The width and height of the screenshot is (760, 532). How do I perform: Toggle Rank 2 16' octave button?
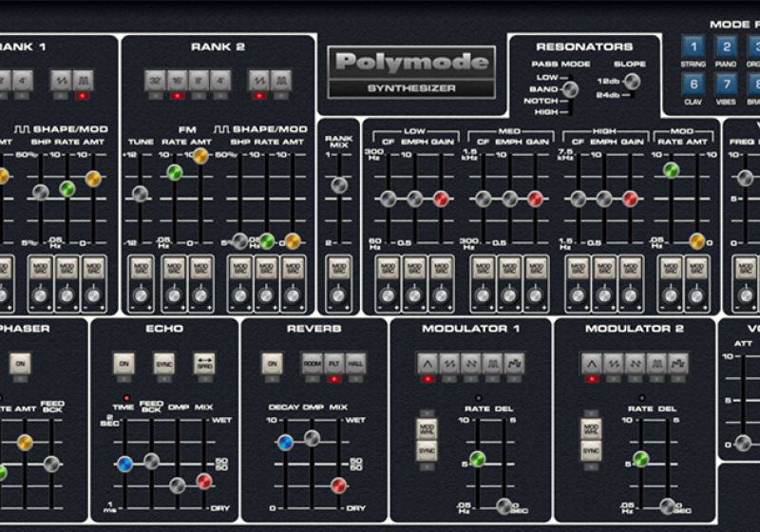click(x=177, y=81)
